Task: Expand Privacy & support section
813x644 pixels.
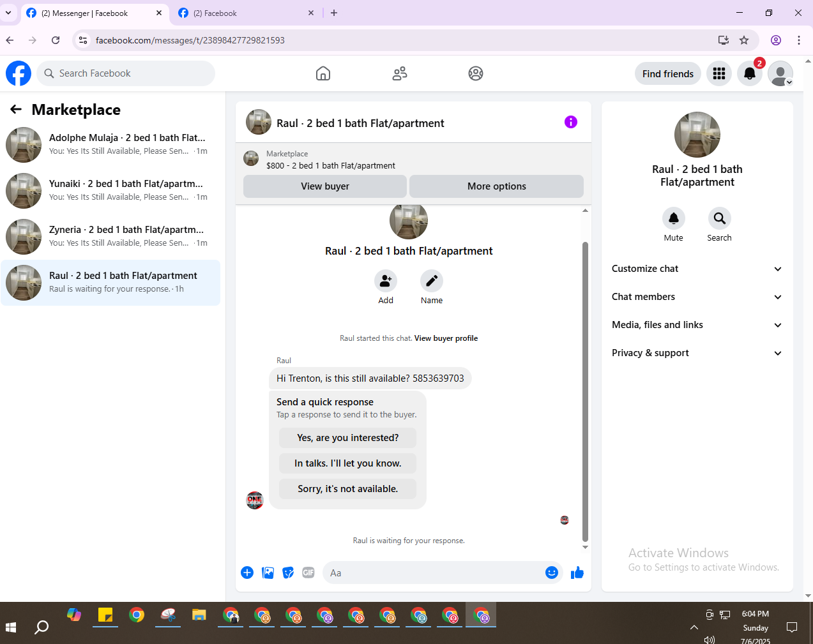Action: 697,353
